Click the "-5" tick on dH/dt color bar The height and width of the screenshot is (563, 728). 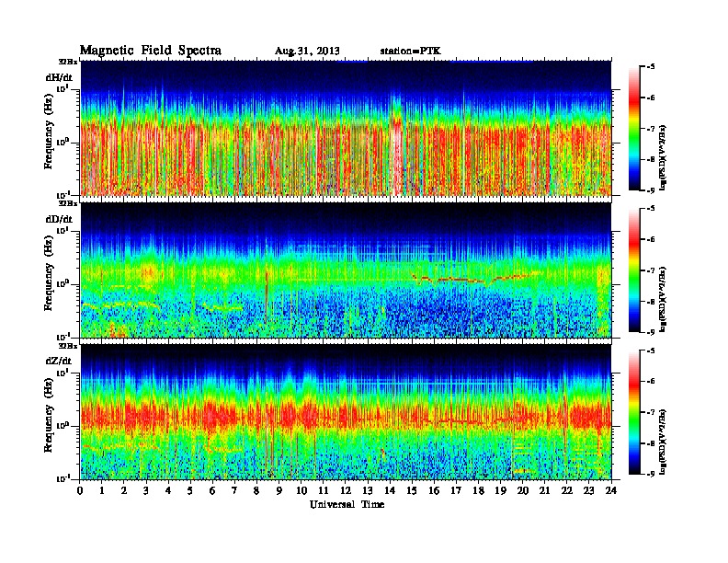pos(651,67)
